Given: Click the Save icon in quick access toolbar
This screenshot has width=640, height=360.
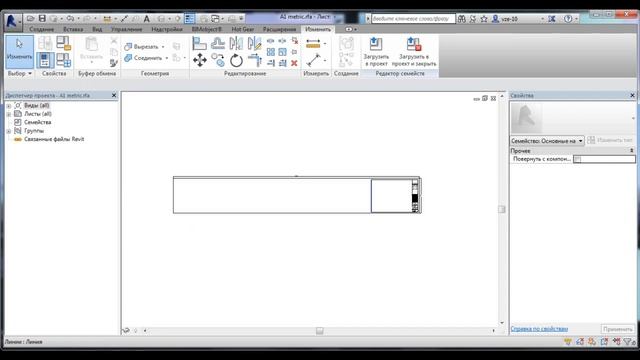Looking at the screenshot, I should coord(42,18).
